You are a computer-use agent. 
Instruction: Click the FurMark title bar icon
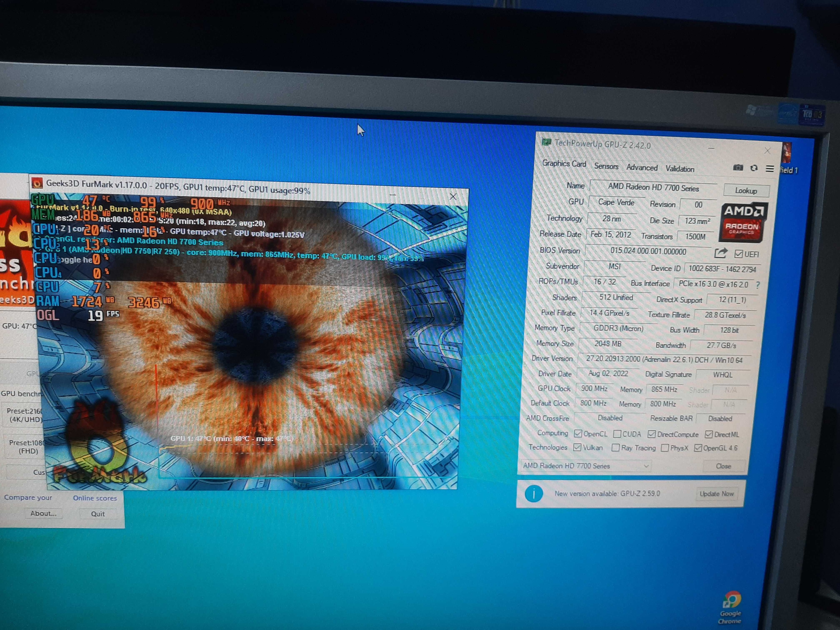click(37, 183)
